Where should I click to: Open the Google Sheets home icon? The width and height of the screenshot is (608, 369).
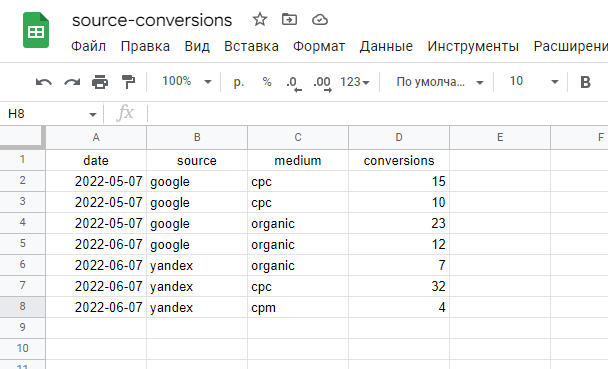[x=36, y=30]
